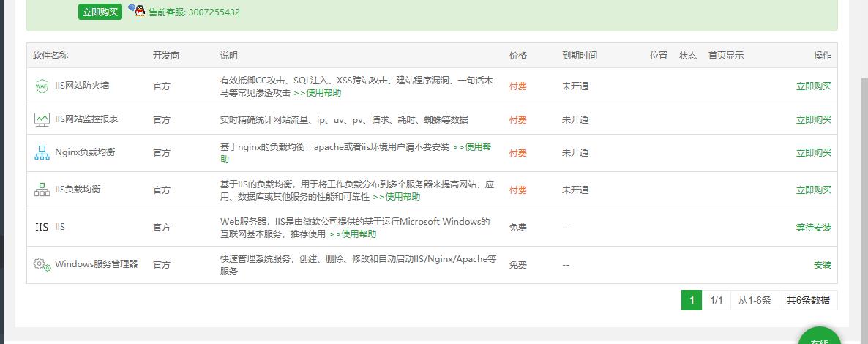Viewport: 868px width, 344px height.
Task: Click the 共6条数据 total label
Action: point(808,300)
